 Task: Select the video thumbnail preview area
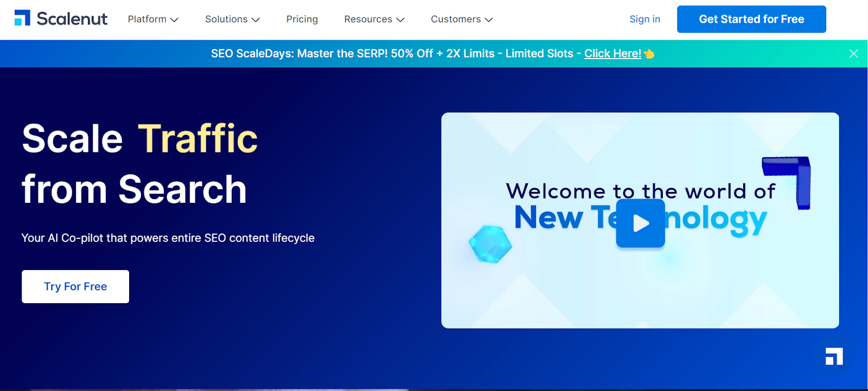coord(640,220)
